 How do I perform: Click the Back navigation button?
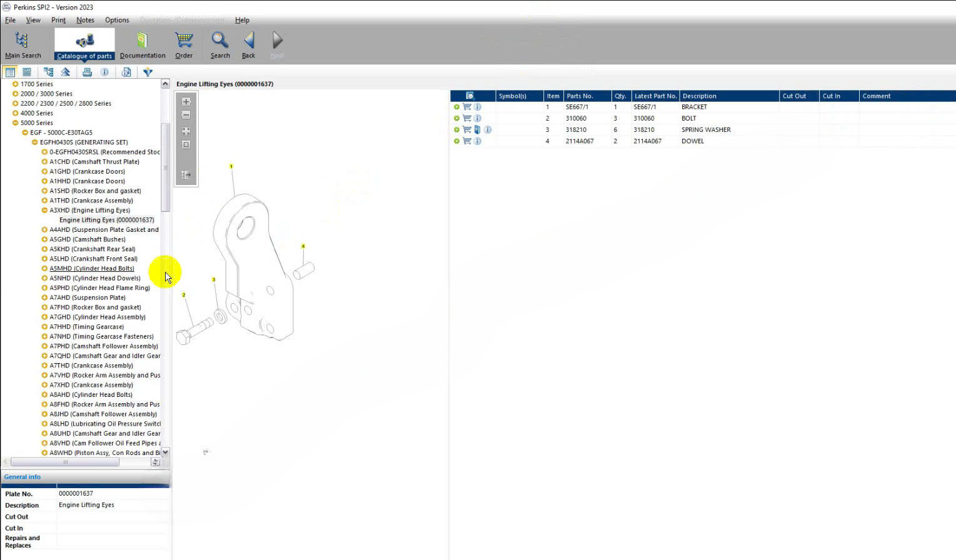tap(249, 44)
